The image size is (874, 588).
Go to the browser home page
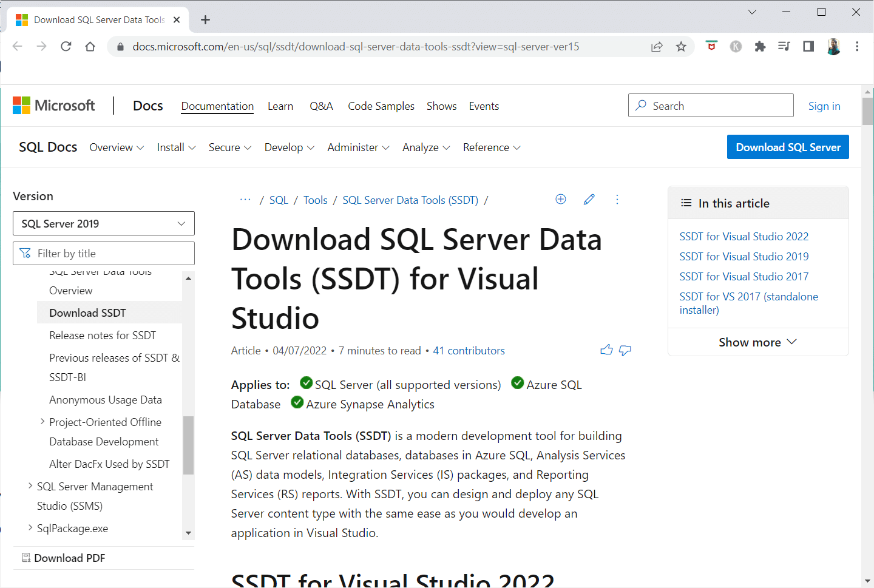click(x=90, y=47)
